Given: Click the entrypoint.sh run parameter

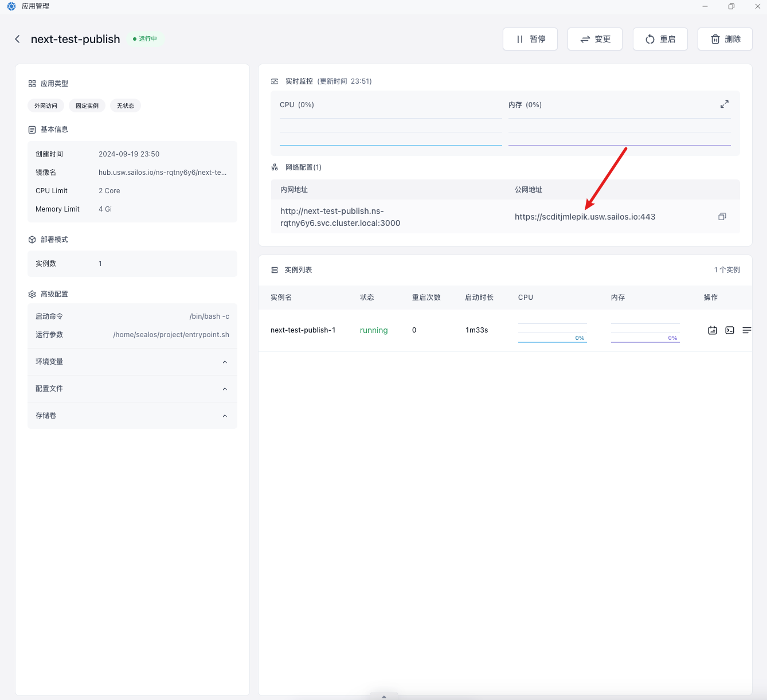Looking at the screenshot, I should point(171,335).
